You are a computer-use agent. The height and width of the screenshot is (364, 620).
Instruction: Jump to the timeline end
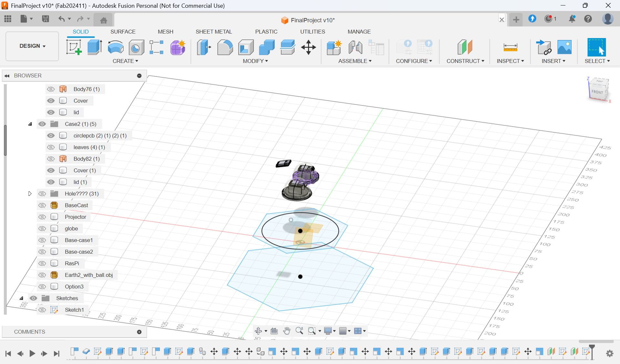[57, 354]
